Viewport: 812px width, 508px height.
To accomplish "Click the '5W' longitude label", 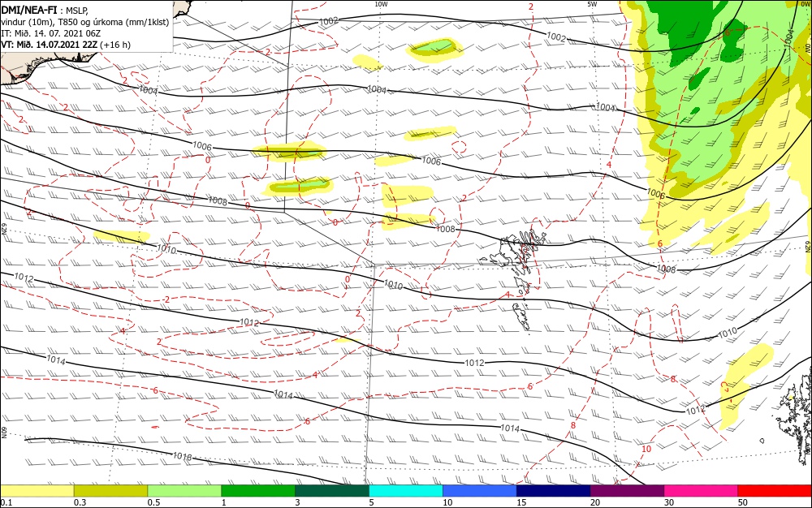I will pos(592,4).
